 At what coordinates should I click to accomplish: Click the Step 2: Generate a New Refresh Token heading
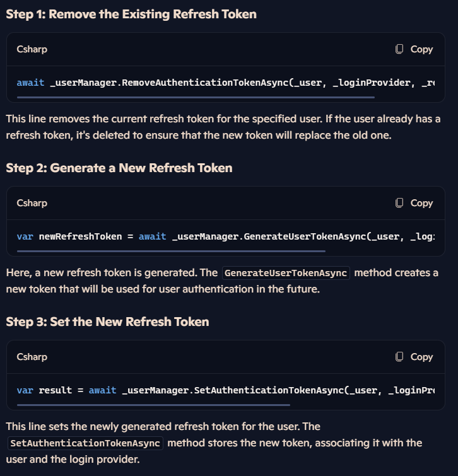point(119,168)
